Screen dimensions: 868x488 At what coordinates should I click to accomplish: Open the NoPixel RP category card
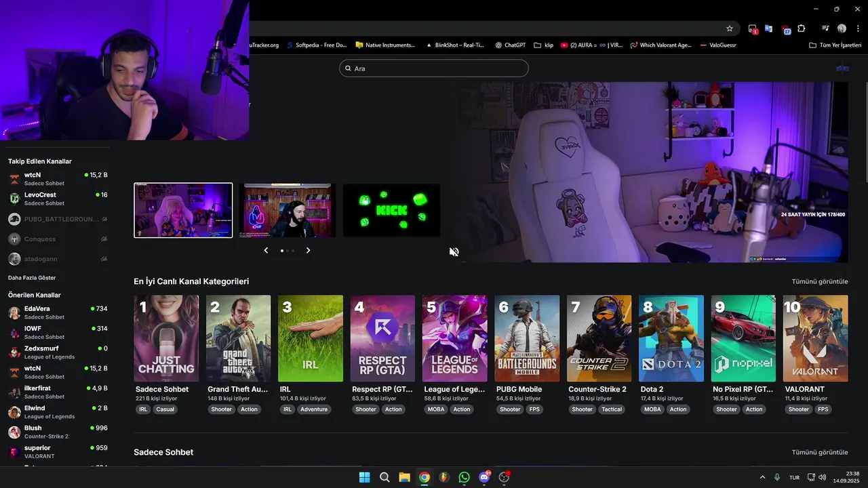pyautogui.click(x=743, y=338)
